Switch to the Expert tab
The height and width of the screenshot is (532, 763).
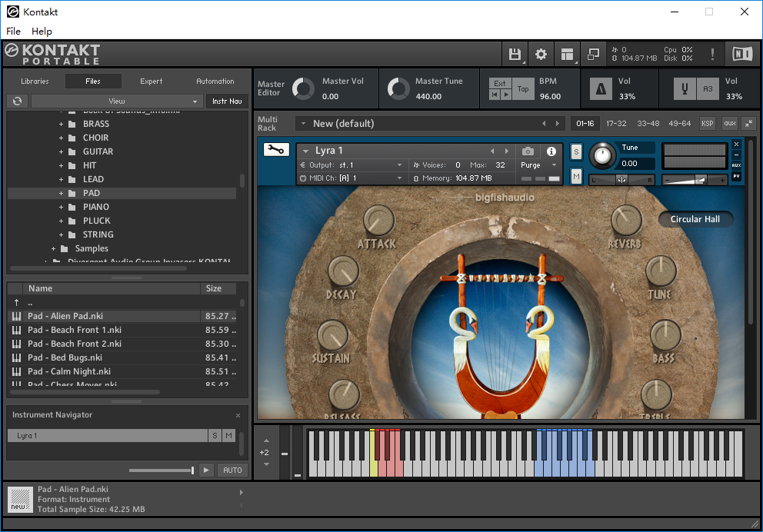[151, 81]
